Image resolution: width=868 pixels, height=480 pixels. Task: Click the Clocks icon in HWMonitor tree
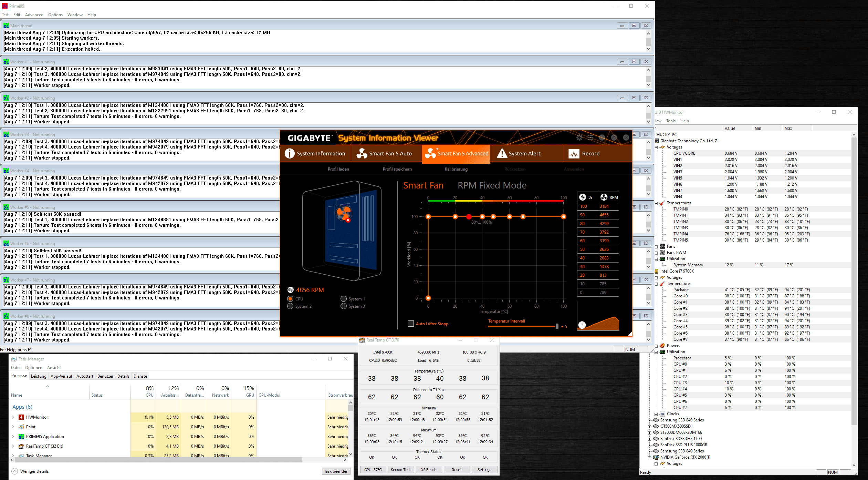coord(662,414)
